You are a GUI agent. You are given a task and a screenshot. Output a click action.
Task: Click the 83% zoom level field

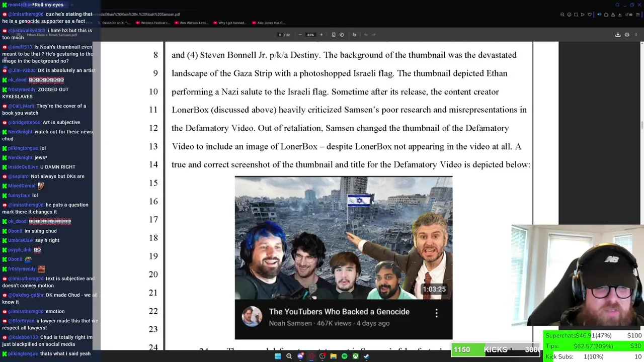[310, 35]
